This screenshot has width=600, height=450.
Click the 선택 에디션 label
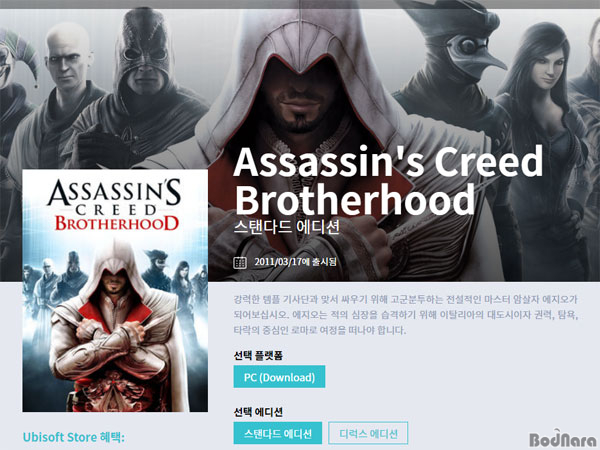click(x=258, y=412)
